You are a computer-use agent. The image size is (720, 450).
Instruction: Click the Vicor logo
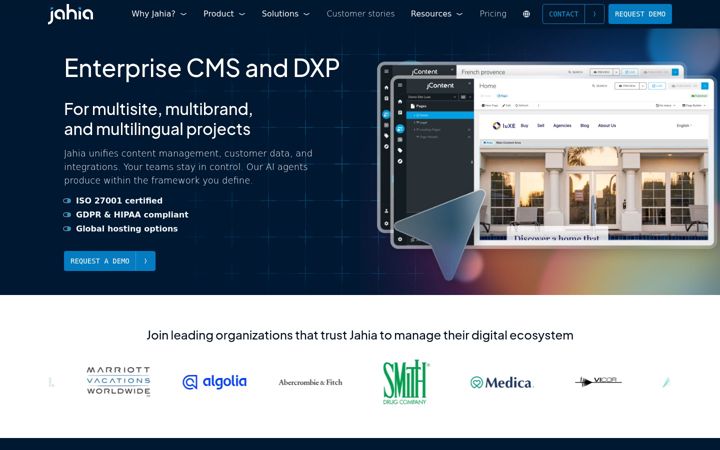click(x=598, y=381)
